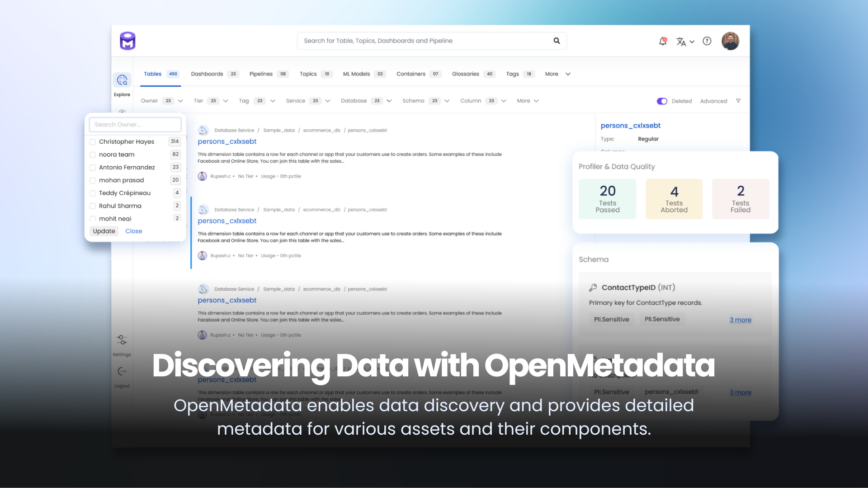Open the 3 more tags link

(740, 319)
